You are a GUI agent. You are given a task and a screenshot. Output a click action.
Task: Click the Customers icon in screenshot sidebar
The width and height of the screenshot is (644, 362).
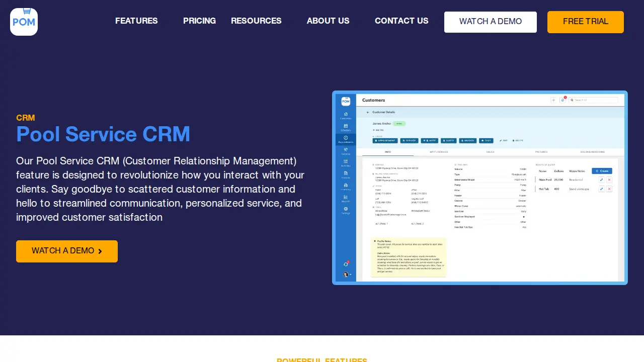click(x=346, y=116)
